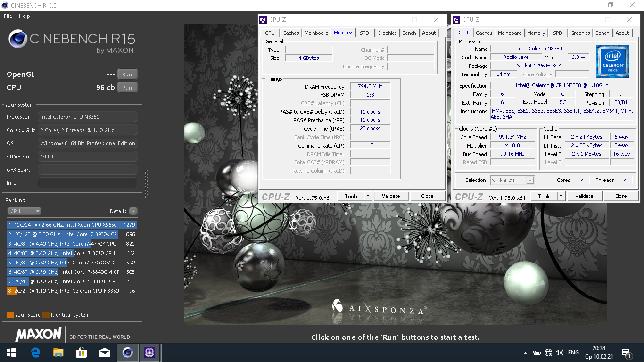Viewport: 644px width, 362px height.
Task: Run the OpenGL benchmark
Action: click(x=127, y=74)
